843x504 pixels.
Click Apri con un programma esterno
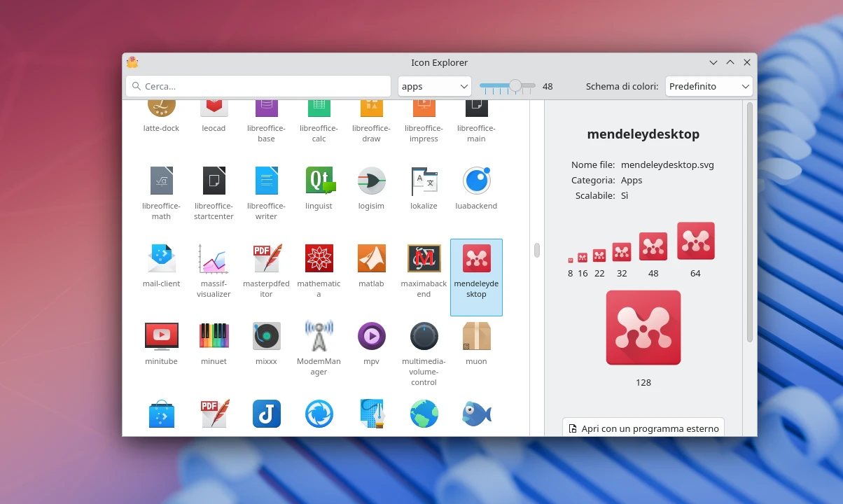click(x=643, y=428)
